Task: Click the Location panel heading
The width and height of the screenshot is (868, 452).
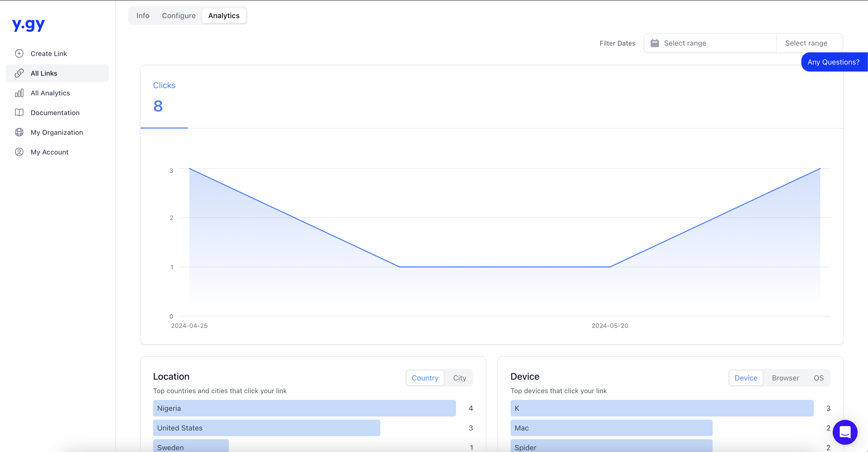Action: pos(171,377)
